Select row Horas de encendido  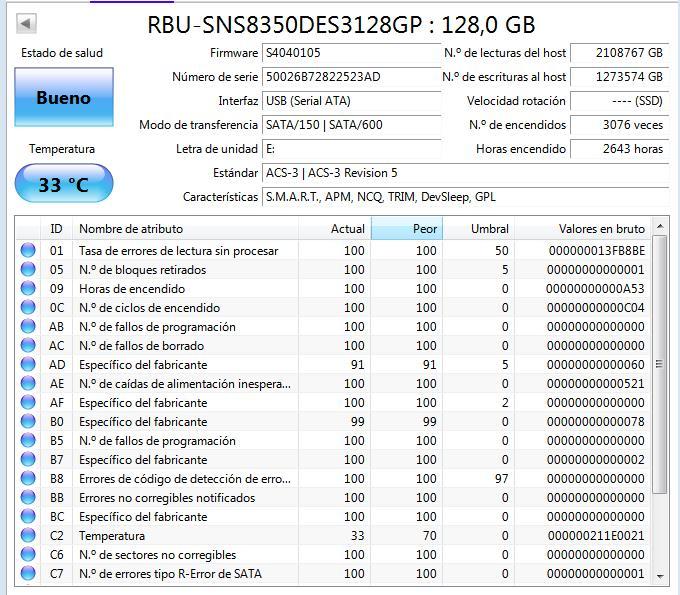click(x=333, y=289)
